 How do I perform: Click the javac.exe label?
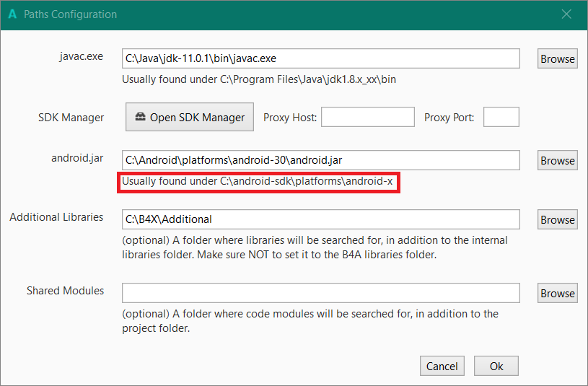[81, 56]
